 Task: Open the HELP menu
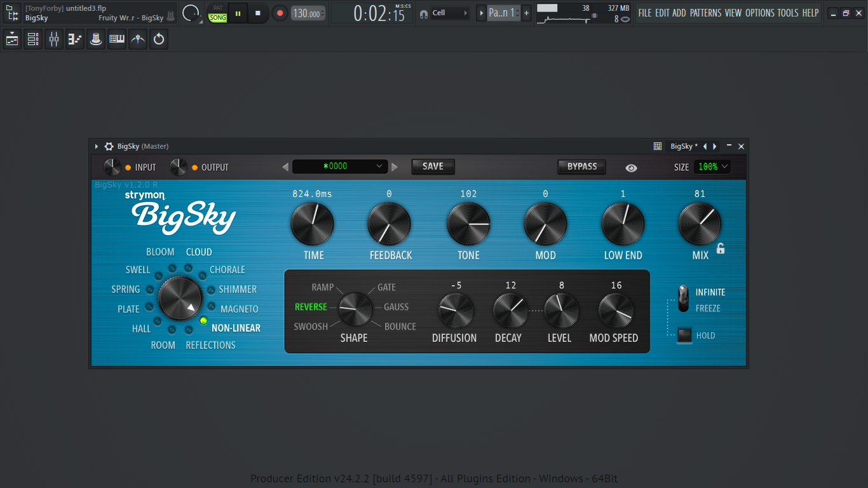(x=810, y=13)
